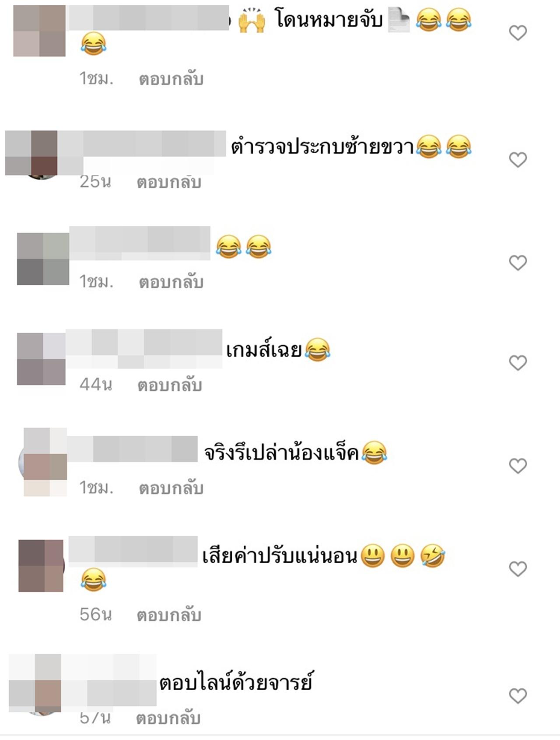Click ตอบกลับ under ตอบไลน์ด้วยจารย์
Screen dimensions: 560x740
[x=168, y=718]
